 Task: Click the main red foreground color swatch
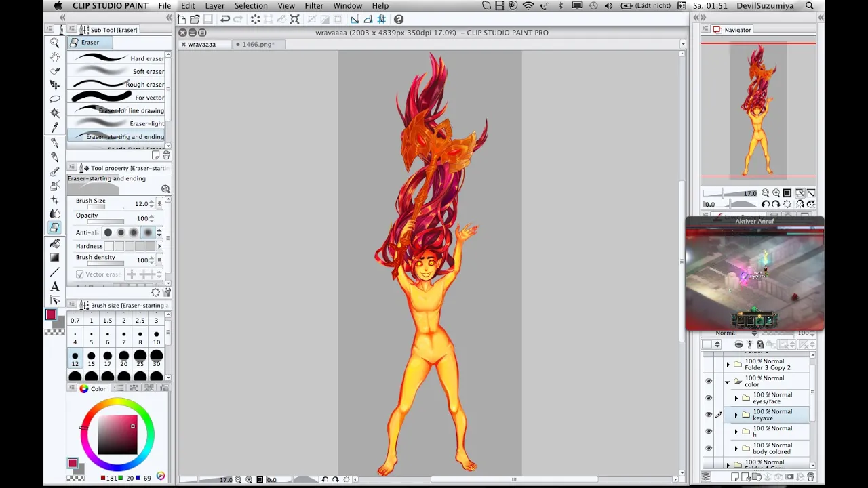pos(50,314)
